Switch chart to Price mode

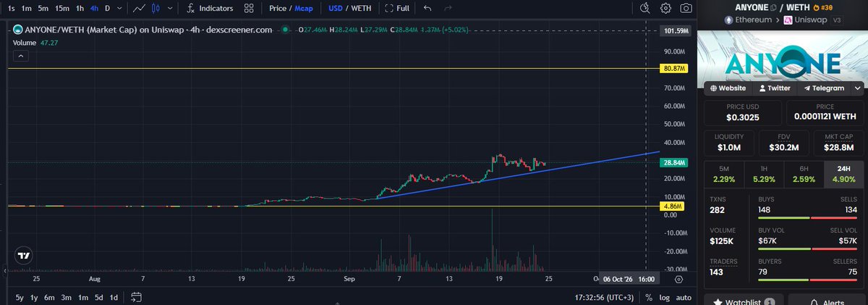click(x=277, y=8)
